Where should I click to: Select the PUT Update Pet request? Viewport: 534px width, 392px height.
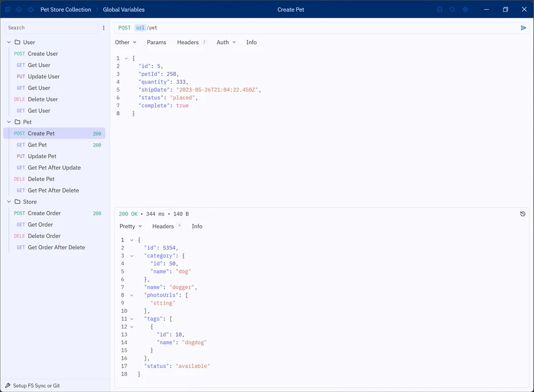coord(54,156)
